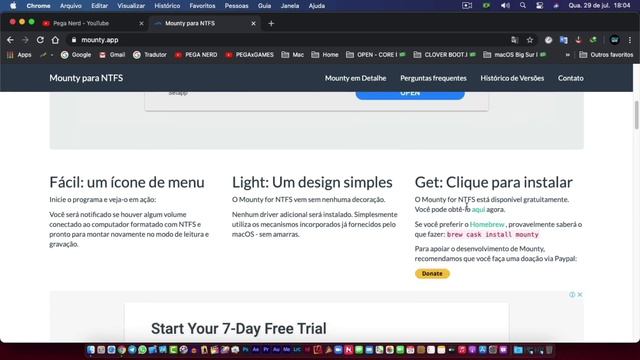Open the Tradutor bookmark
The width and height of the screenshot is (640, 360).
pos(150,55)
